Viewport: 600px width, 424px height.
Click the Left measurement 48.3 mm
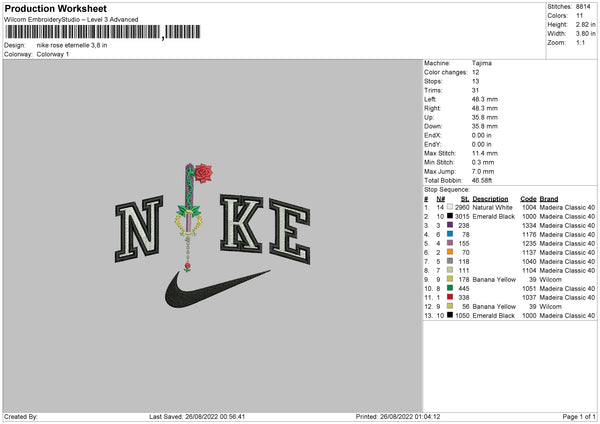click(485, 99)
